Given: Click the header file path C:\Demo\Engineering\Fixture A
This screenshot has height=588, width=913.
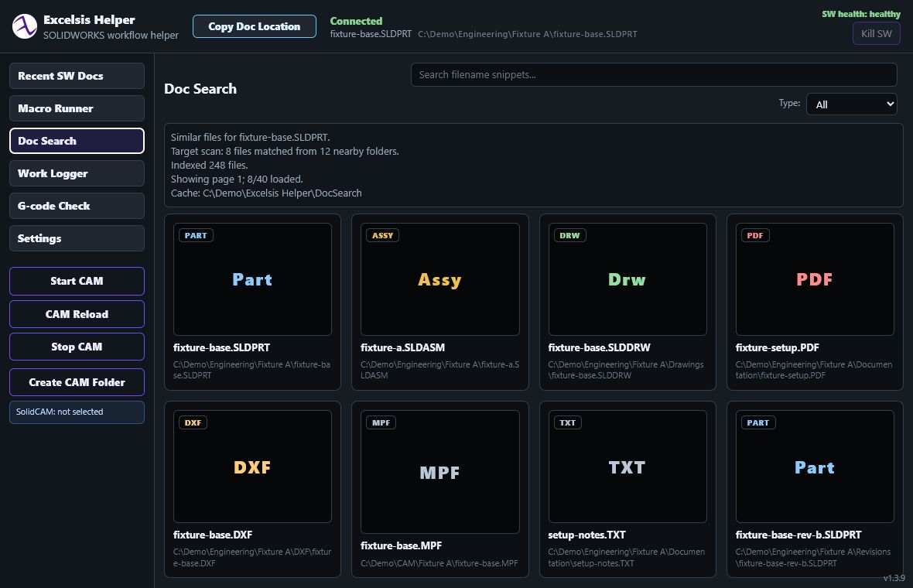Looking at the screenshot, I should (528, 34).
